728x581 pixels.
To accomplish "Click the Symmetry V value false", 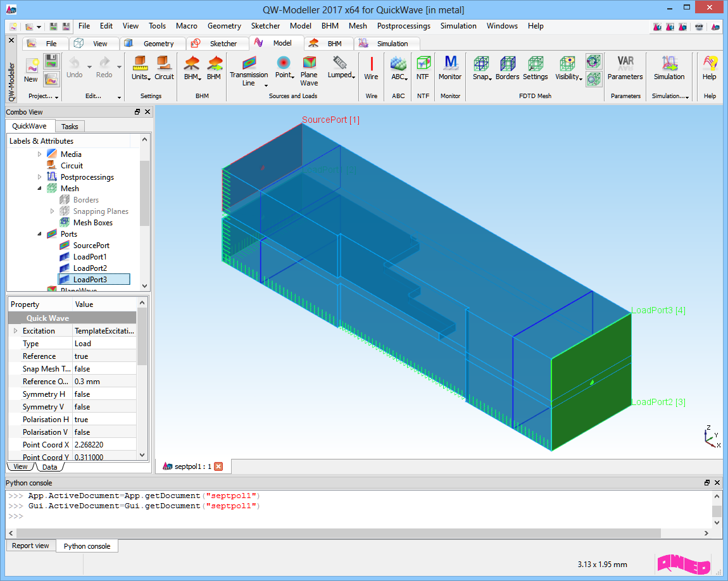I will pos(104,407).
